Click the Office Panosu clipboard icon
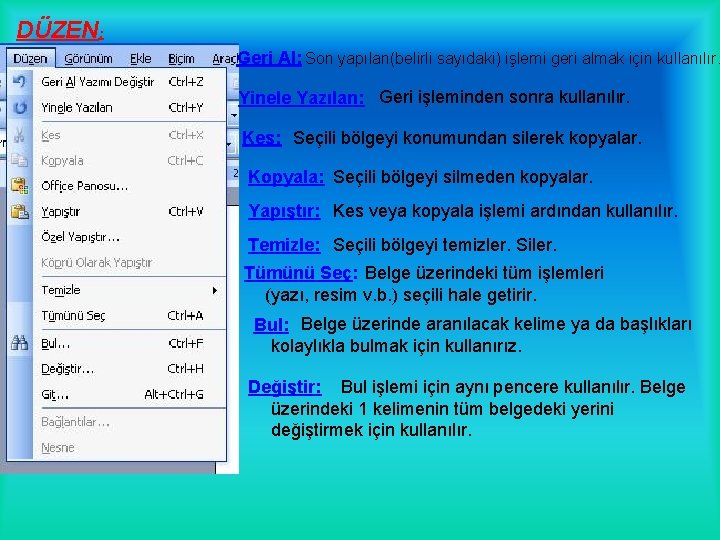 pos(19,186)
